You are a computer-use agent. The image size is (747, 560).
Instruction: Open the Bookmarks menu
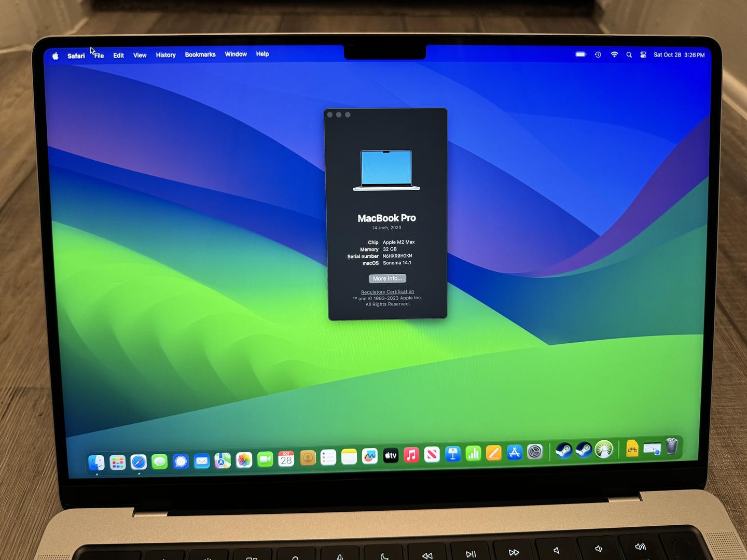[x=200, y=54]
